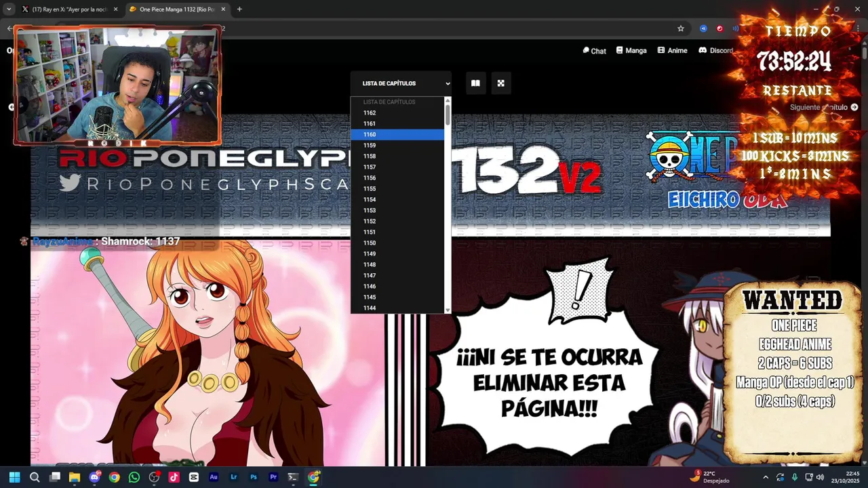Open CapCut from the taskbar
Screen dimensions: 868x488
pyautogui.click(x=194, y=477)
